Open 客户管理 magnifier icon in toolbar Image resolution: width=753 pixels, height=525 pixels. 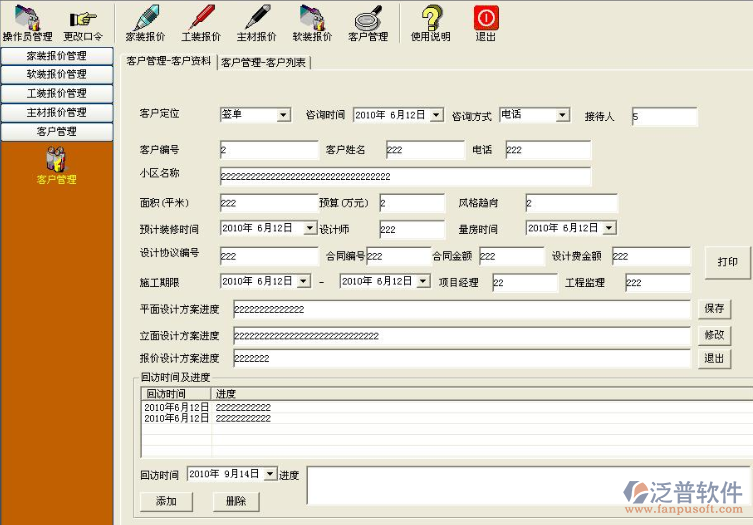click(x=367, y=20)
